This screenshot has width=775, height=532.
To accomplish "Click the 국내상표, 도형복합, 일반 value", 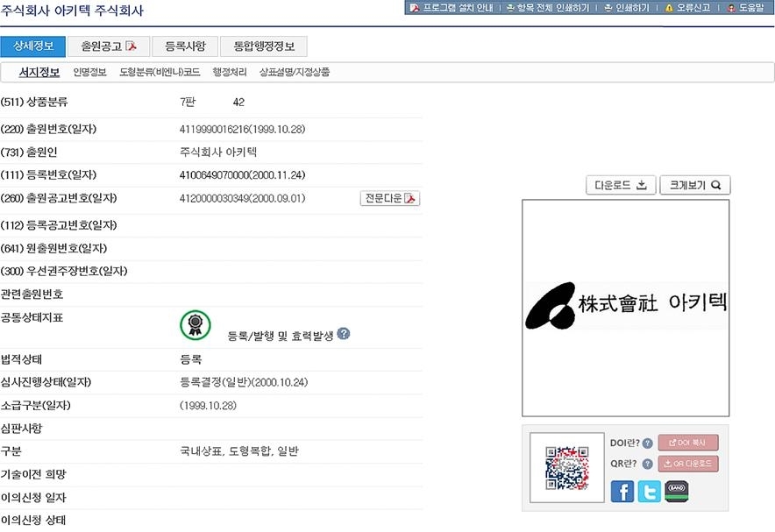I will [239, 451].
